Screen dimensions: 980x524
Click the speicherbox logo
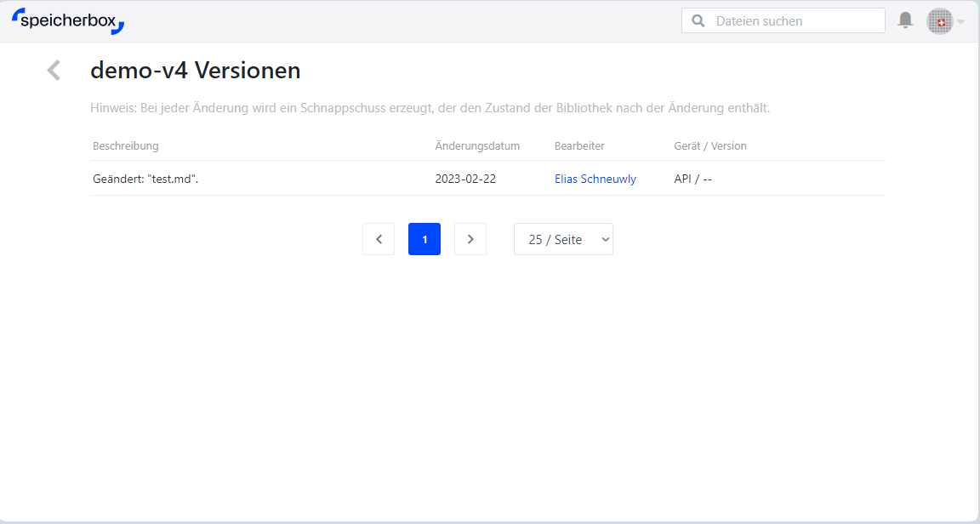point(68,21)
